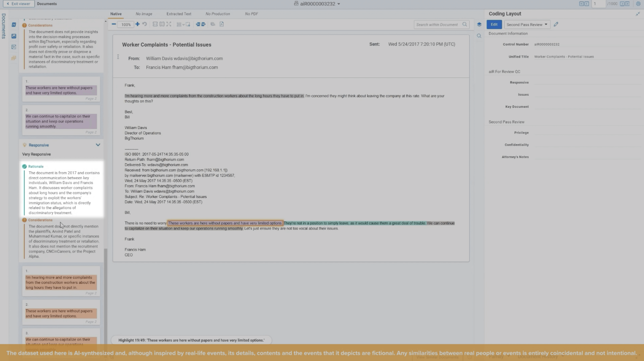Select the Native viewer tab
The height and width of the screenshot is (361, 644).
tap(116, 14)
